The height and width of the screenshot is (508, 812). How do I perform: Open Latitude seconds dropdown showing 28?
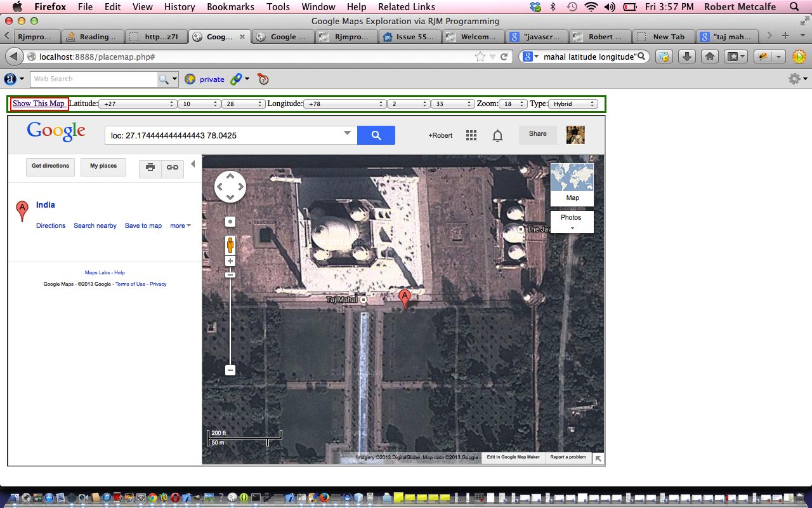(244, 104)
